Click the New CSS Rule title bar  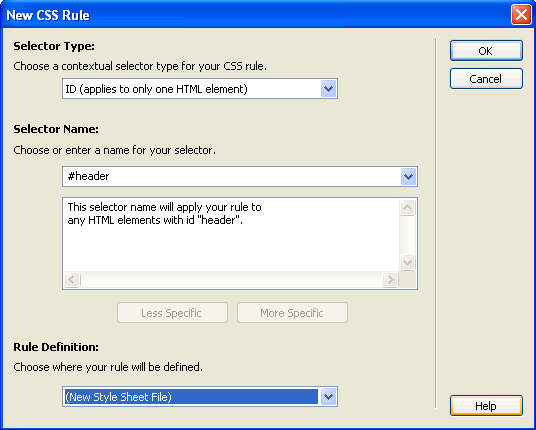point(256,15)
